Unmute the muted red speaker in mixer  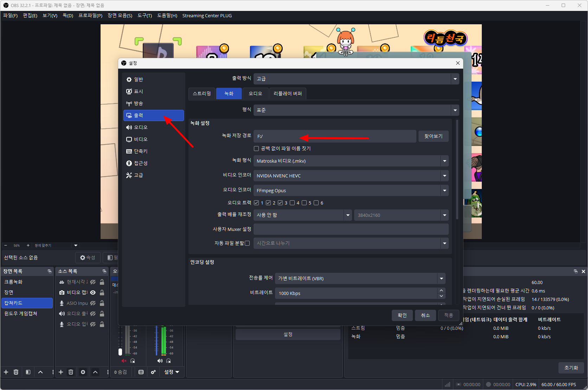(x=124, y=361)
